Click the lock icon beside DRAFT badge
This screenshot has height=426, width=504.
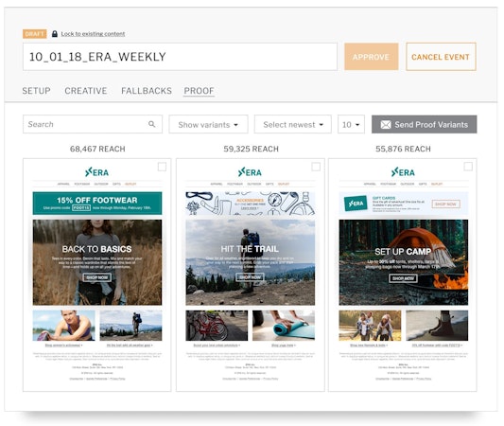coord(55,34)
